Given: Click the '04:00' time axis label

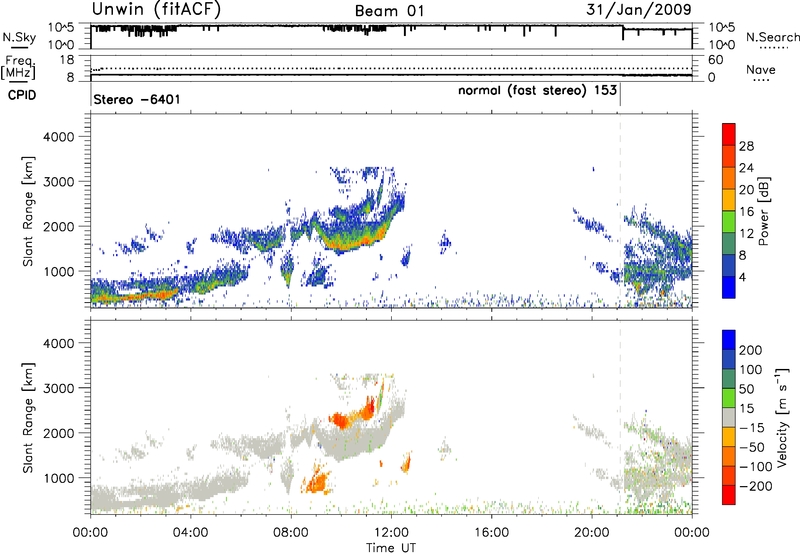Looking at the screenshot, I should pyautogui.click(x=190, y=533).
